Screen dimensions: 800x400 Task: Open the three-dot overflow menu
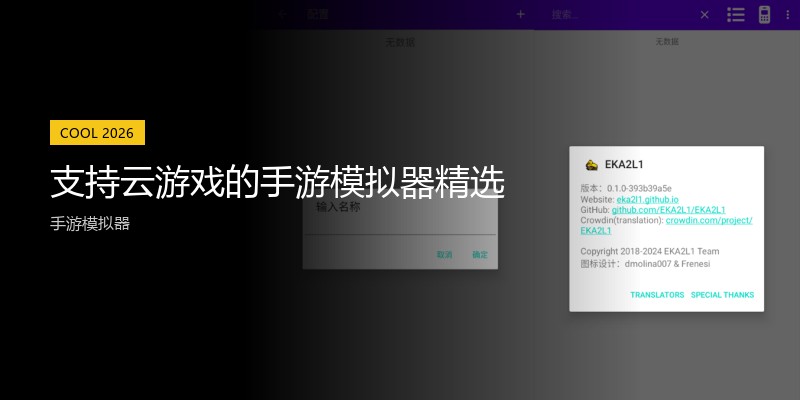click(x=788, y=15)
